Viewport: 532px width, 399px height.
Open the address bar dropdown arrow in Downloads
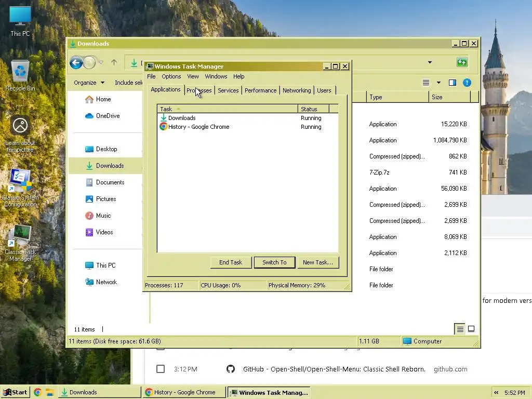click(430, 62)
